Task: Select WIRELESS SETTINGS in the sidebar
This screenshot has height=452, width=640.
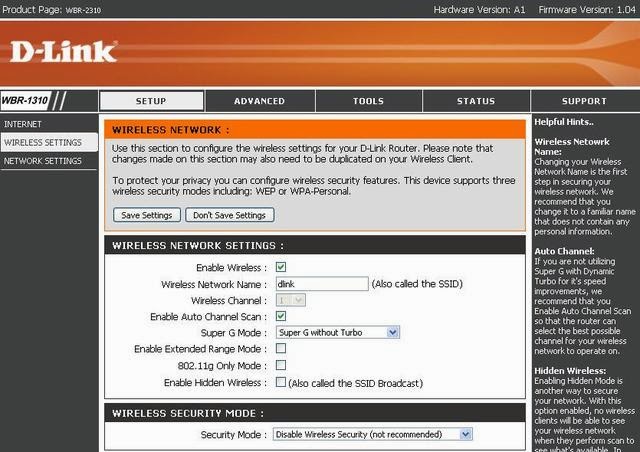Action: pyautogui.click(x=49, y=143)
